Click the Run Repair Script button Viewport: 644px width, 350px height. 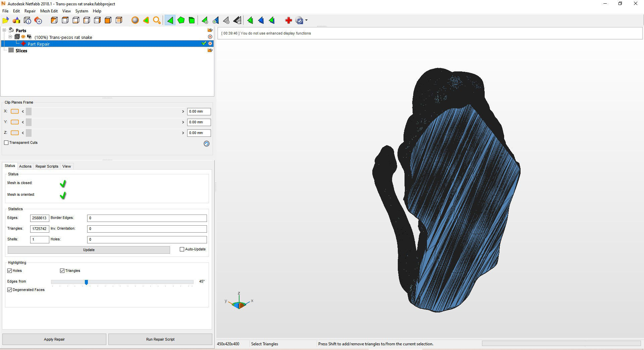coord(160,339)
